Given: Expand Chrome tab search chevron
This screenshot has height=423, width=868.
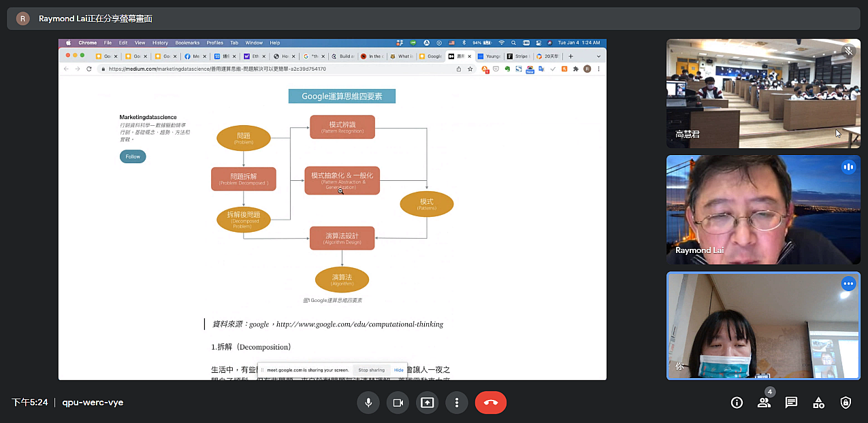Looking at the screenshot, I should (598, 56).
